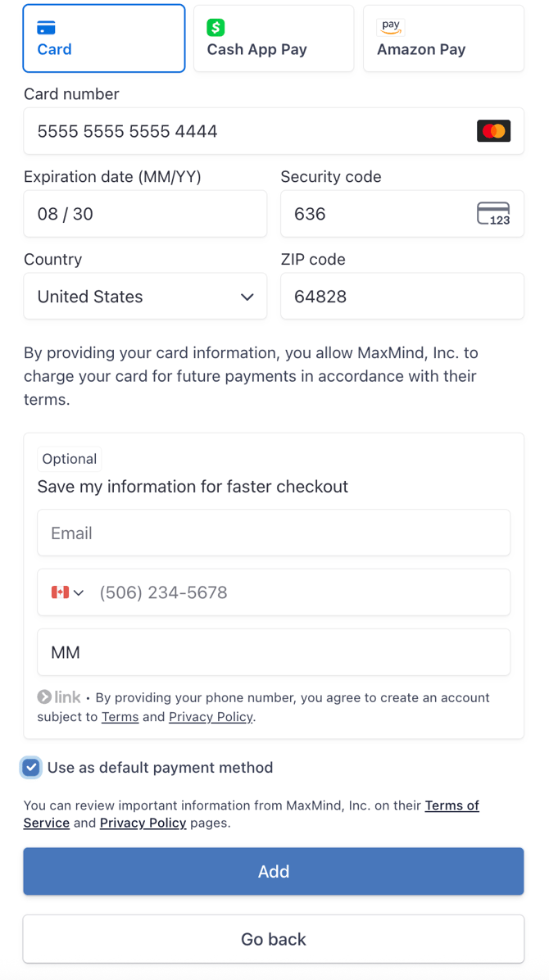
Task: Open the Country dropdown
Action: point(145,297)
